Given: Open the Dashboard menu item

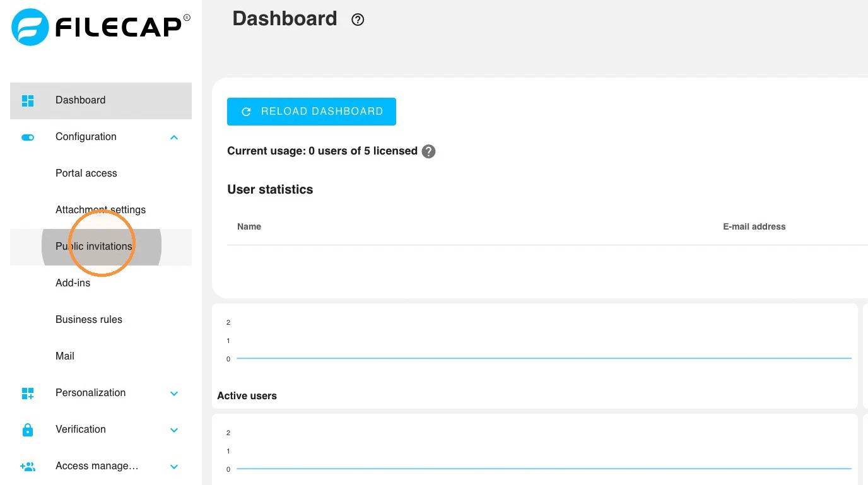Looking at the screenshot, I should click(x=101, y=100).
